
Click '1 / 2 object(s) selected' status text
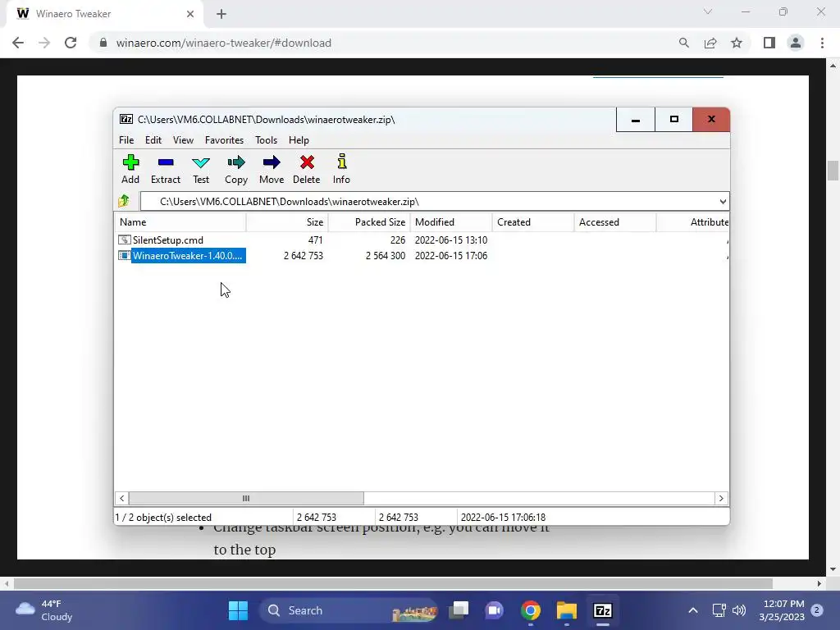[163, 517]
